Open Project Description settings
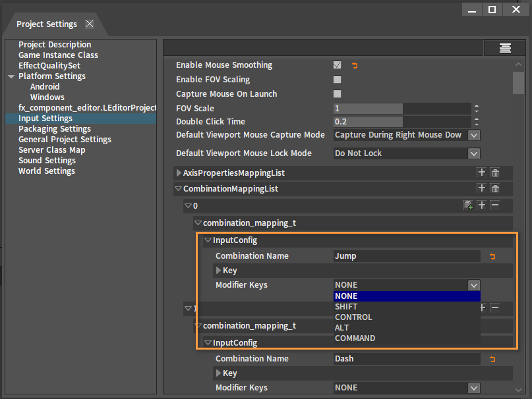Viewport: 532px width, 399px height. tap(55, 44)
